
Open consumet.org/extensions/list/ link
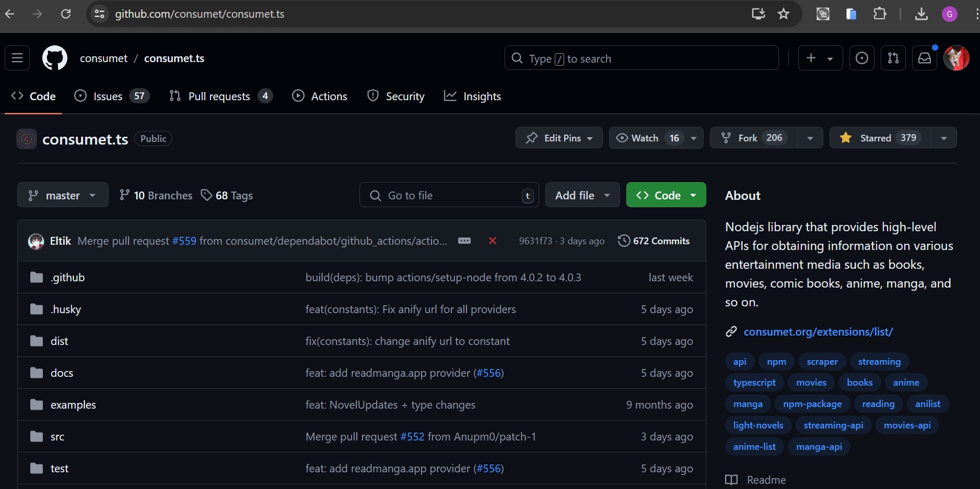tap(818, 332)
